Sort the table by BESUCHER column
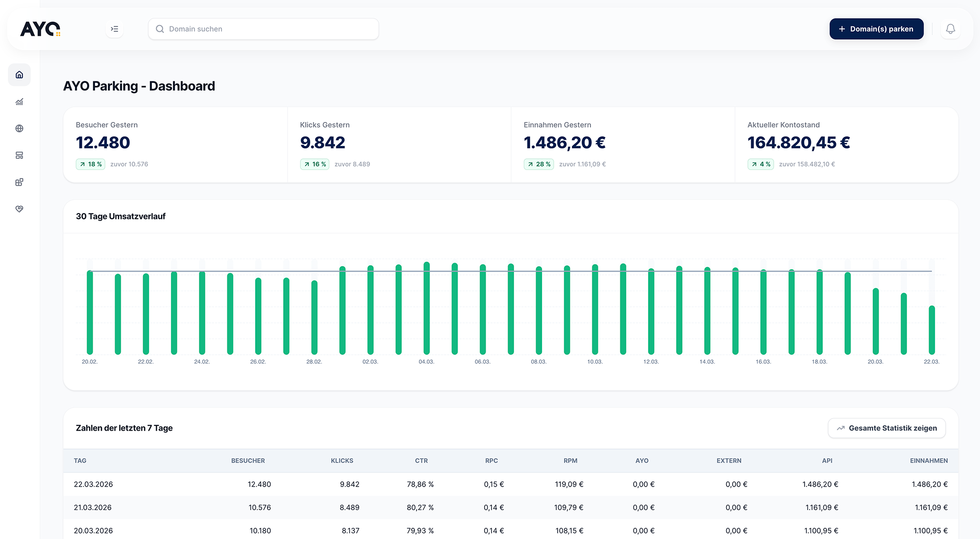 [248, 461]
